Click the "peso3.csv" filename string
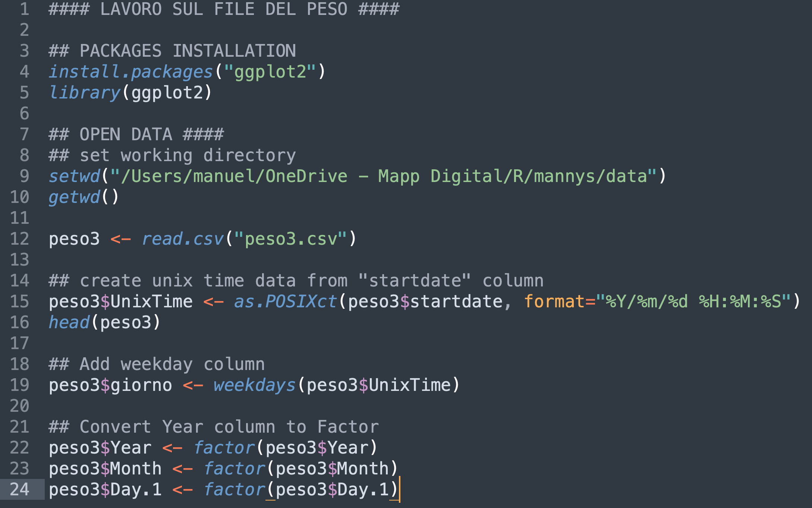812x508 pixels. [291, 239]
